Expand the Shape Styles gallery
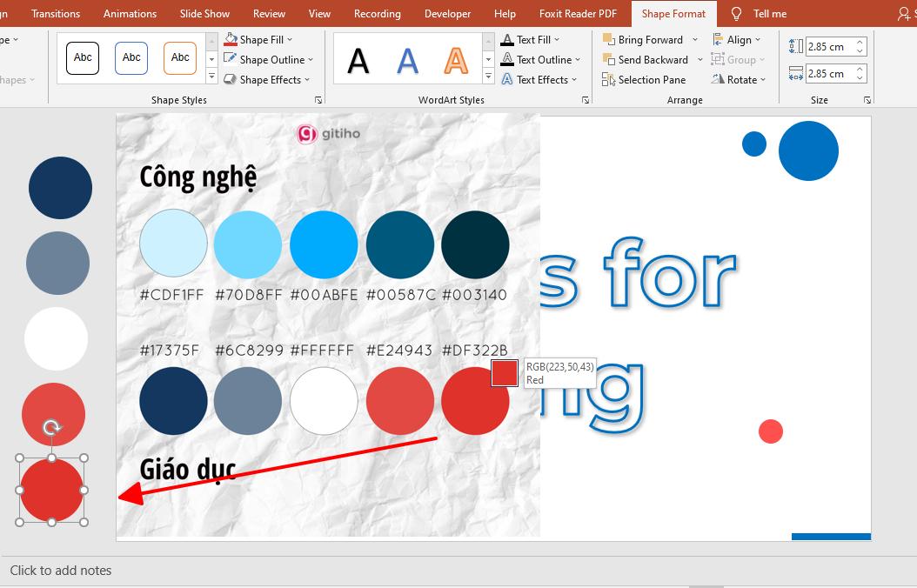917x588 pixels. [211, 77]
